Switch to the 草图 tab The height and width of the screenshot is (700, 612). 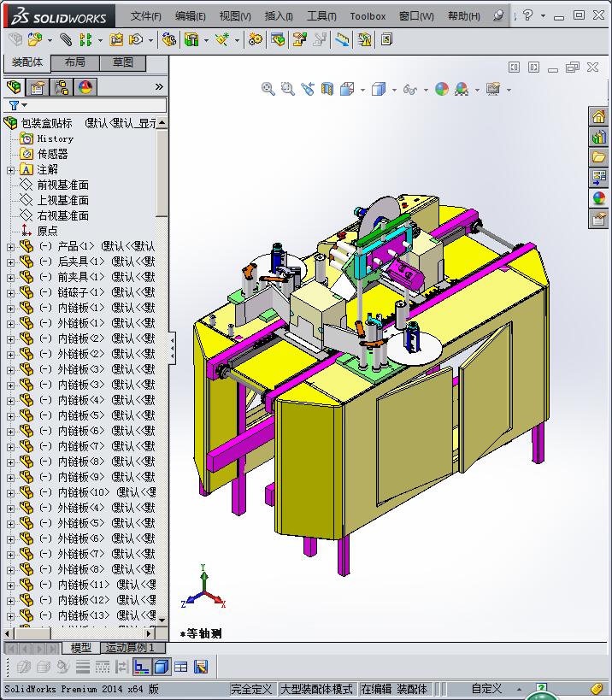coord(123,62)
